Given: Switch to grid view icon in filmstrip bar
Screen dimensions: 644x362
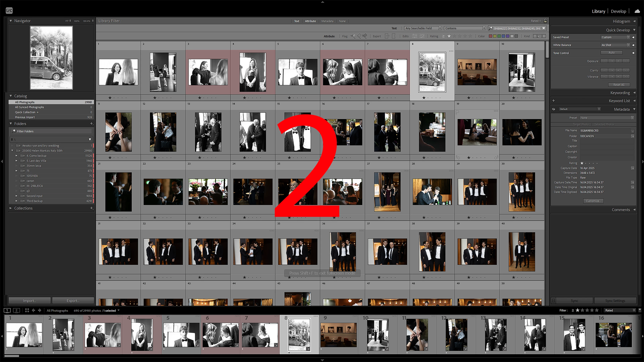Looking at the screenshot, I should [x=27, y=310].
